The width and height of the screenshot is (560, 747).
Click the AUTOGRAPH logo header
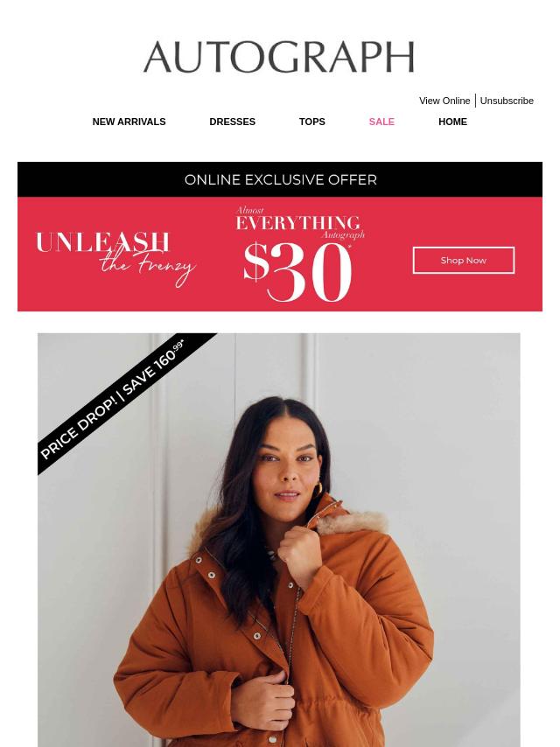click(279, 57)
